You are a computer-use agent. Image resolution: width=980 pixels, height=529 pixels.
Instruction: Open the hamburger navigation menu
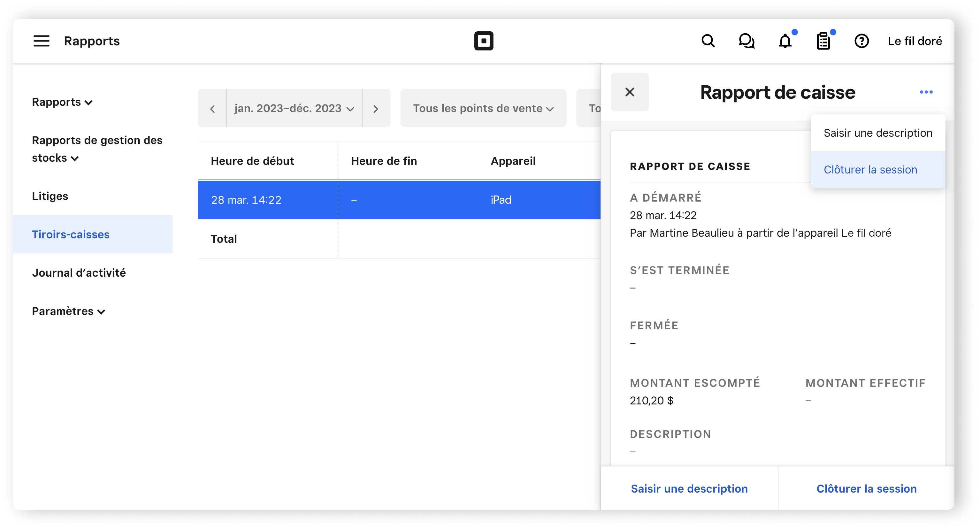click(x=42, y=41)
